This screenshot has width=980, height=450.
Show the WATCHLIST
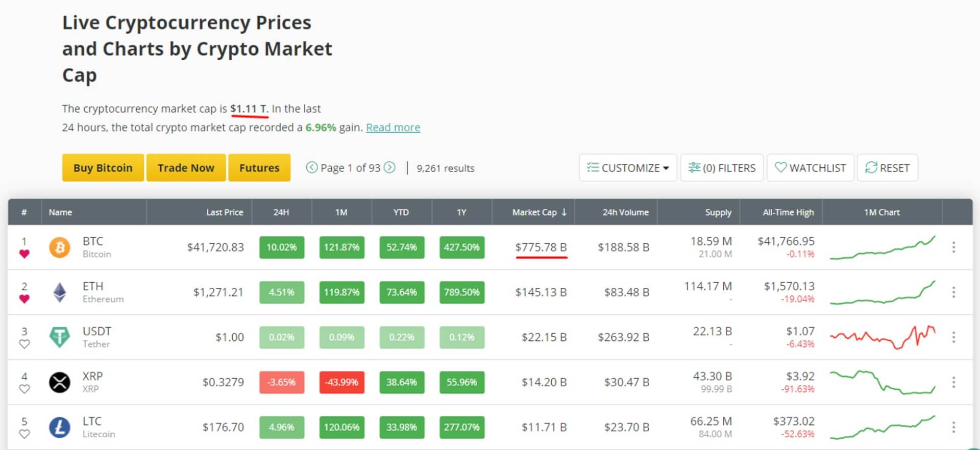[811, 167]
